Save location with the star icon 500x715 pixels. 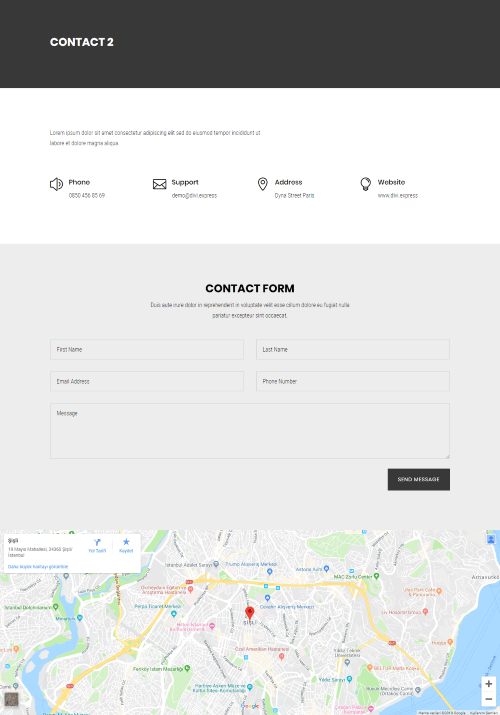coord(126,542)
